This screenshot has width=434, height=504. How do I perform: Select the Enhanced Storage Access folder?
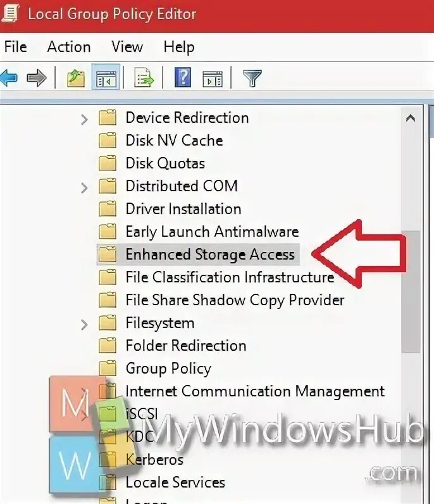[198, 255]
